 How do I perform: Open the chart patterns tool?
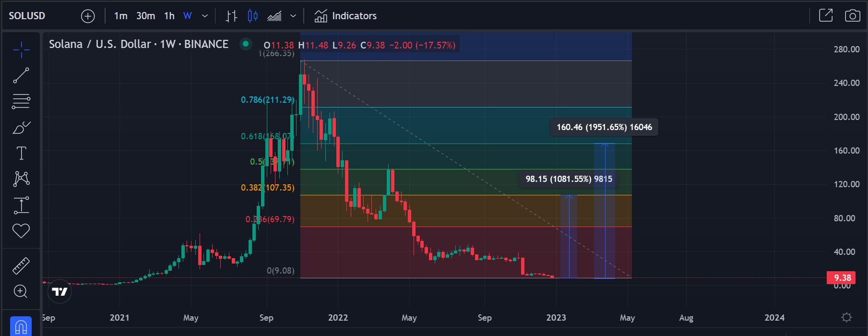point(21,179)
